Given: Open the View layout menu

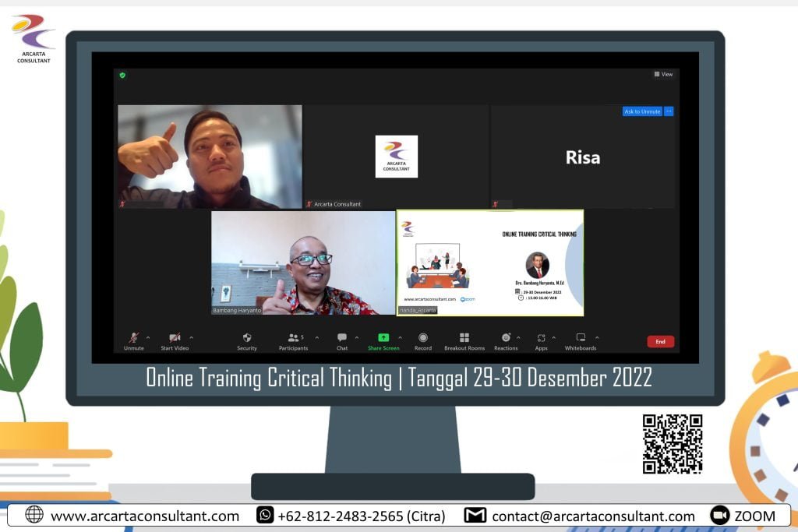Looking at the screenshot, I should (x=663, y=75).
